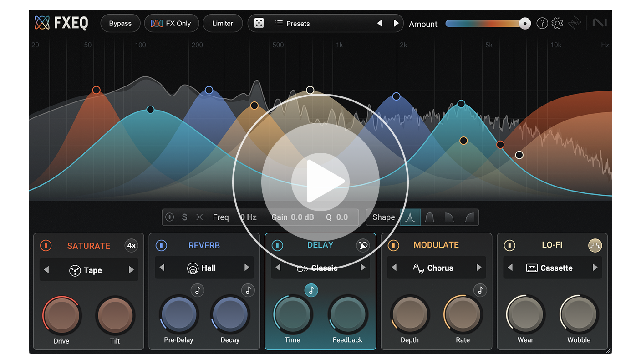Toggle tempo sync note for Pre-Delay
Image resolution: width=641 pixels, height=364 pixels.
coord(197,290)
